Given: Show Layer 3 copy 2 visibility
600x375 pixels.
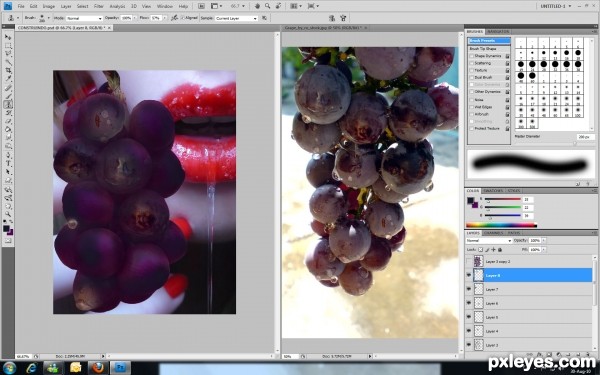Looking at the screenshot, I should pos(469,261).
